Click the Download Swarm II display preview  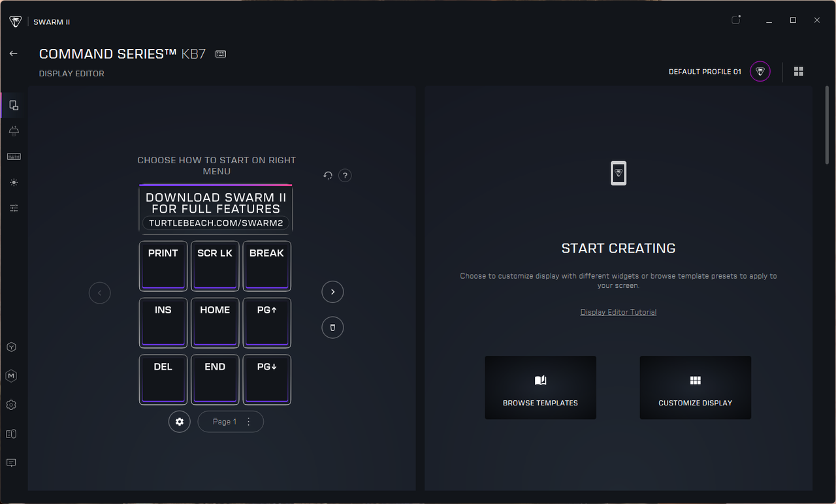click(x=216, y=209)
